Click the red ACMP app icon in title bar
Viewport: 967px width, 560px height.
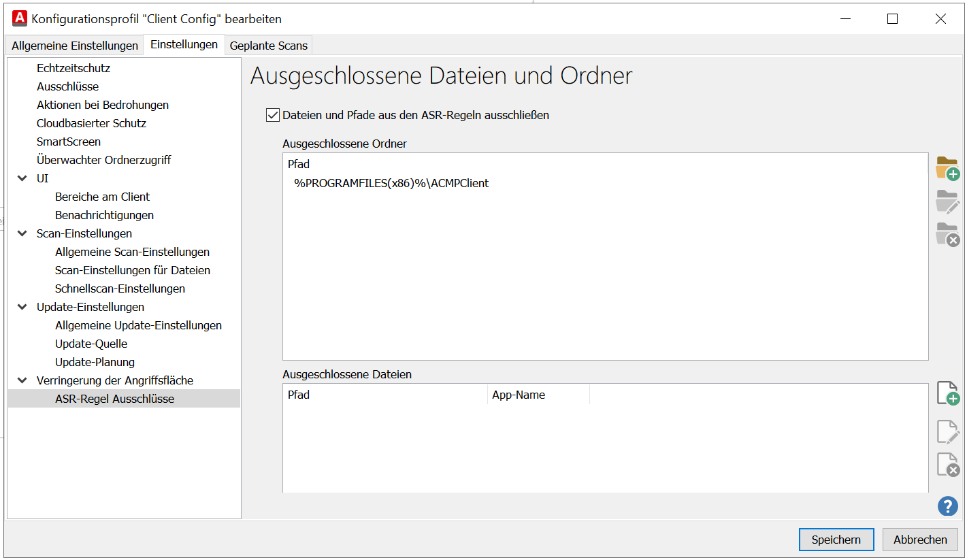pyautogui.click(x=20, y=19)
